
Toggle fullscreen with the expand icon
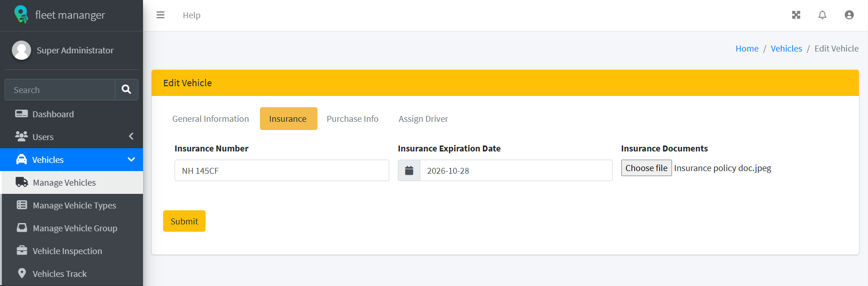click(796, 15)
